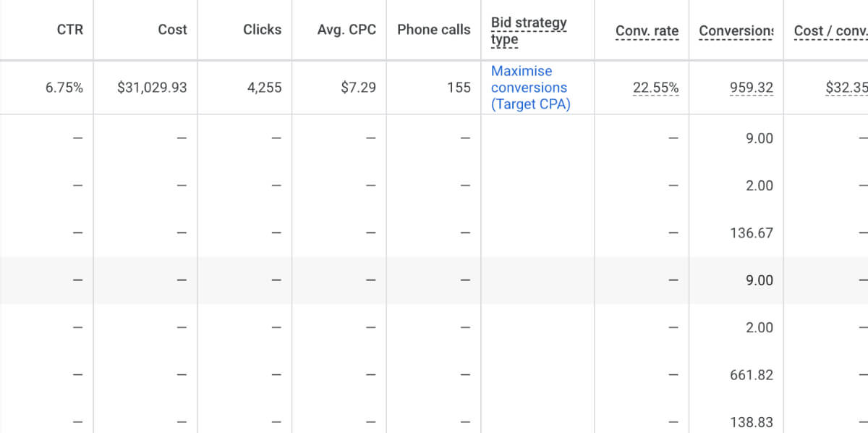The width and height of the screenshot is (868, 433).
Task: Select the highlighted row showing 9.00 conversions
Action: click(434, 280)
